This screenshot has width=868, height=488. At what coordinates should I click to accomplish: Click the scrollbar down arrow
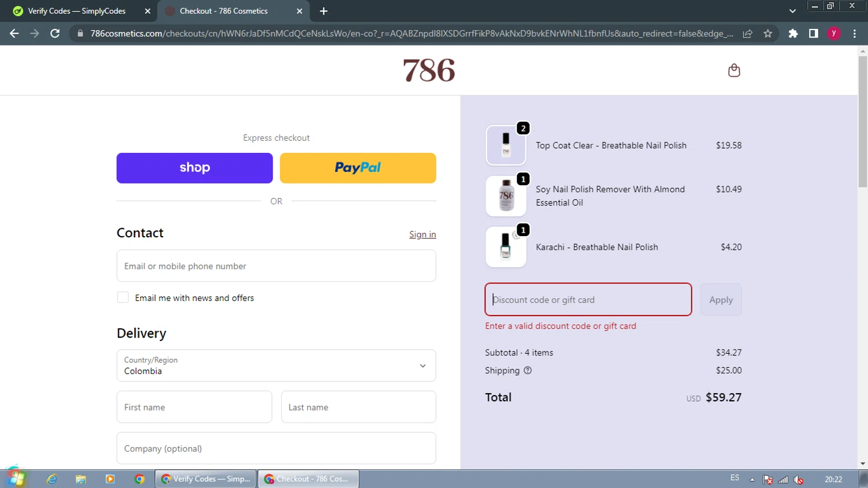tap(863, 464)
